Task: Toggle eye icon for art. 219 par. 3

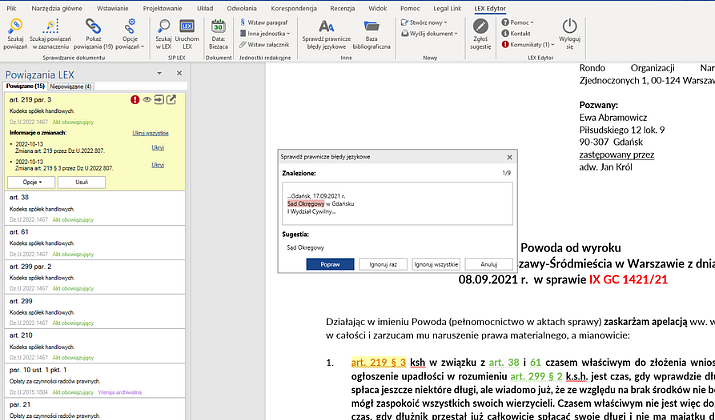Action: pyautogui.click(x=147, y=100)
